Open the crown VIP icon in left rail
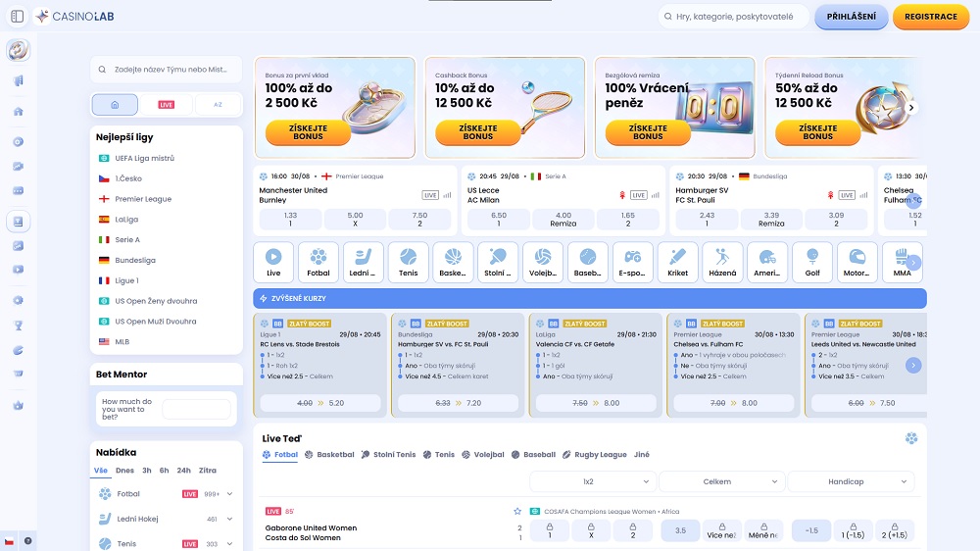Viewport: 980px width, 551px height. (x=18, y=405)
